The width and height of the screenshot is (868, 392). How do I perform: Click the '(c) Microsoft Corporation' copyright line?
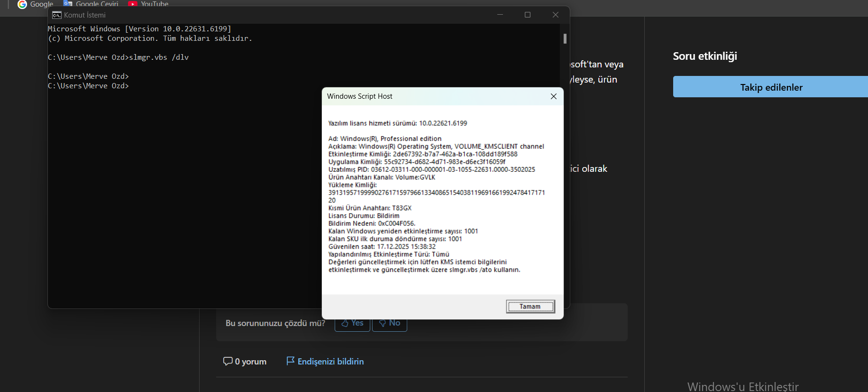[150, 38]
